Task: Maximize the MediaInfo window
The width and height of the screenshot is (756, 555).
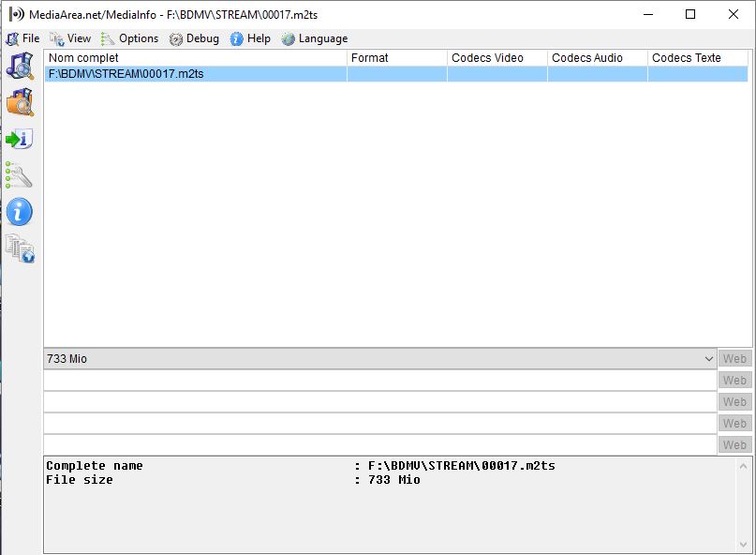Action: pyautogui.click(x=690, y=14)
